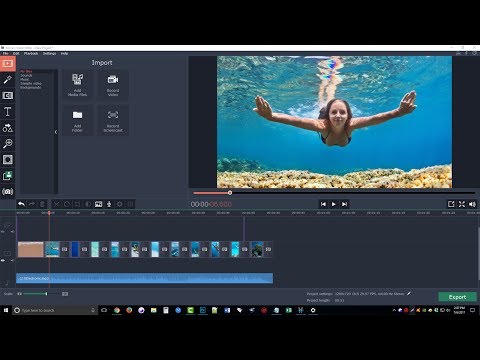
Task: Open the Edit menu
Action: (x=16, y=53)
